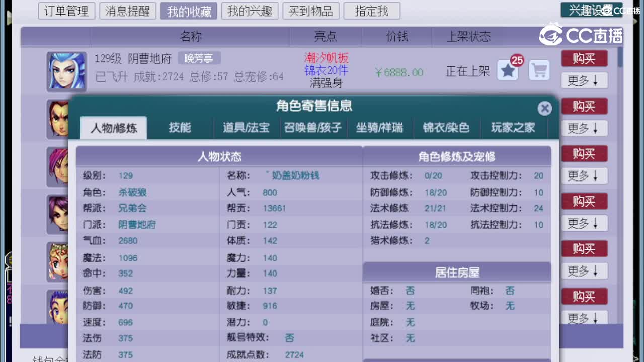
Task: Close the 角色寄售信息 dialog
Action: [x=545, y=108]
